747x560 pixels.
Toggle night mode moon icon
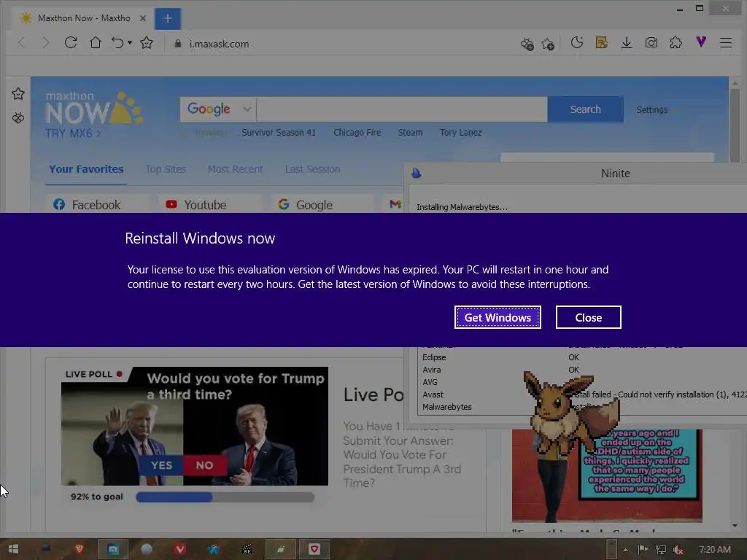click(x=577, y=43)
